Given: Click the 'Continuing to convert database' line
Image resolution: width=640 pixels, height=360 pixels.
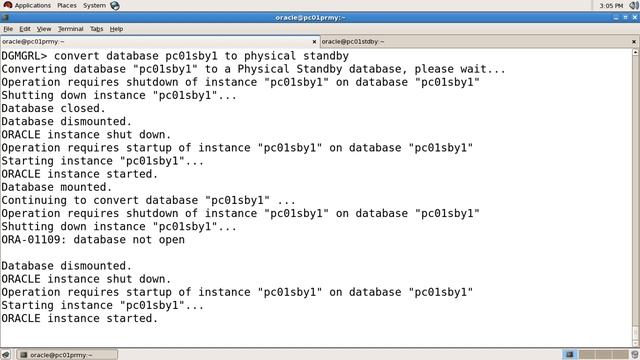Looking at the screenshot, I should [148, 200].
